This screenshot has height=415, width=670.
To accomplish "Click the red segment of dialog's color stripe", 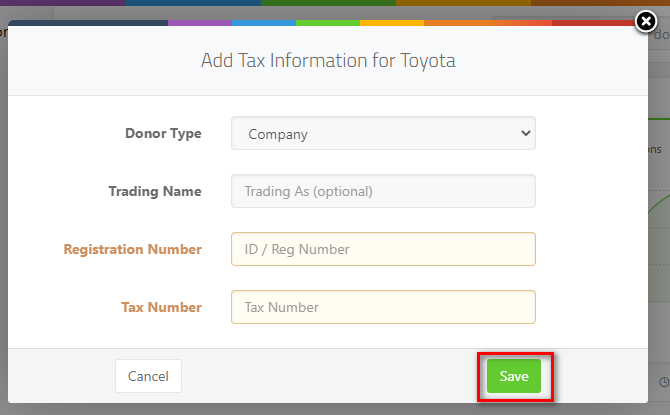I will [x=594, y=23].
